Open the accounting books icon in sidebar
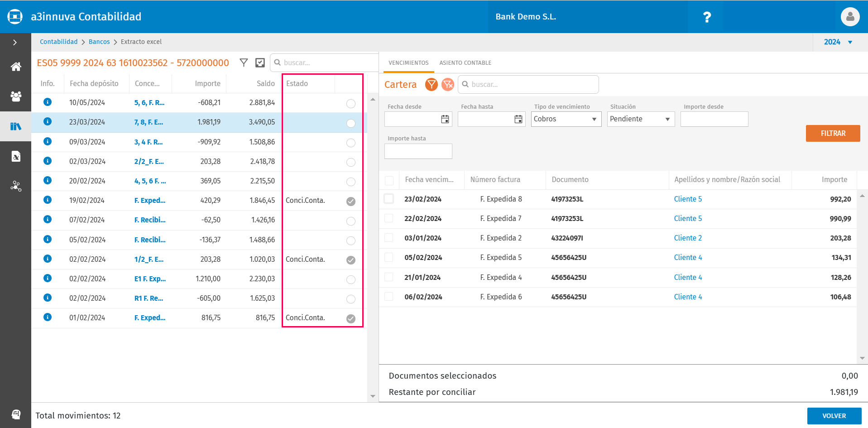868x428 pixels. [x=16, y=126]
